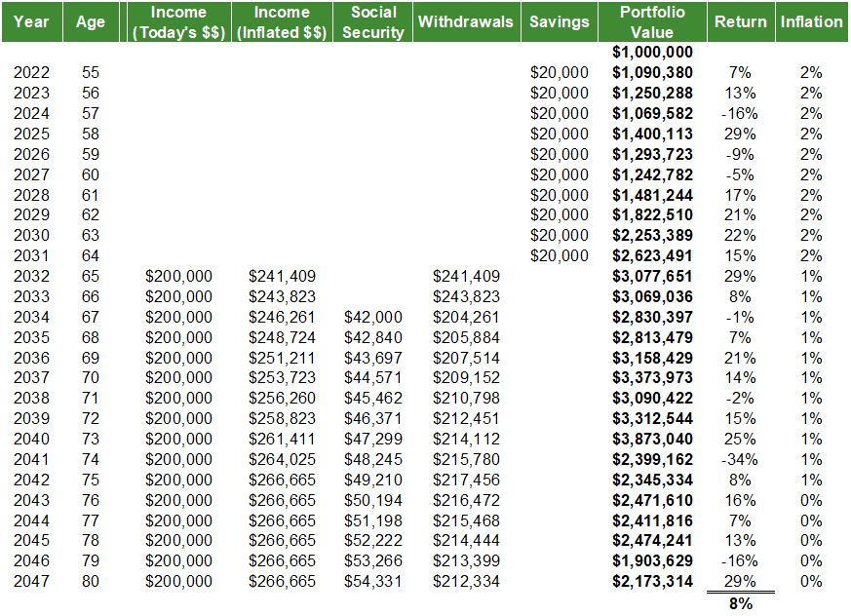Click the starting portfolio value $1,000,000
851x616 pixels.
pyautogui.click(x=652, y=52)
